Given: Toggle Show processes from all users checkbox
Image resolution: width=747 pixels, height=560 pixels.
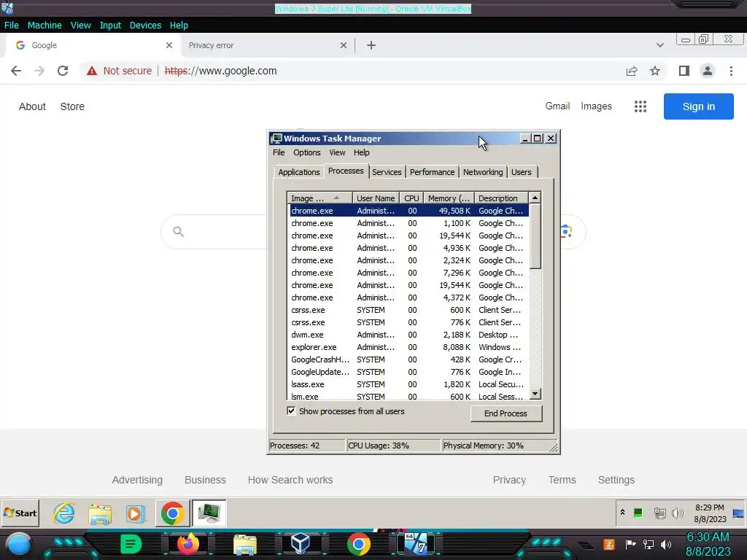Looking at the screenshot, I should point(291,411).
